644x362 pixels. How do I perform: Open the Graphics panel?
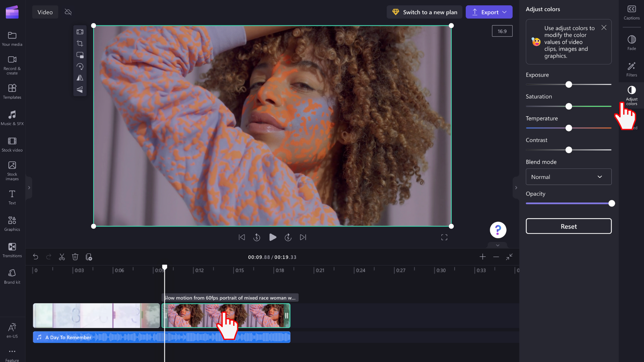point(12,223)
